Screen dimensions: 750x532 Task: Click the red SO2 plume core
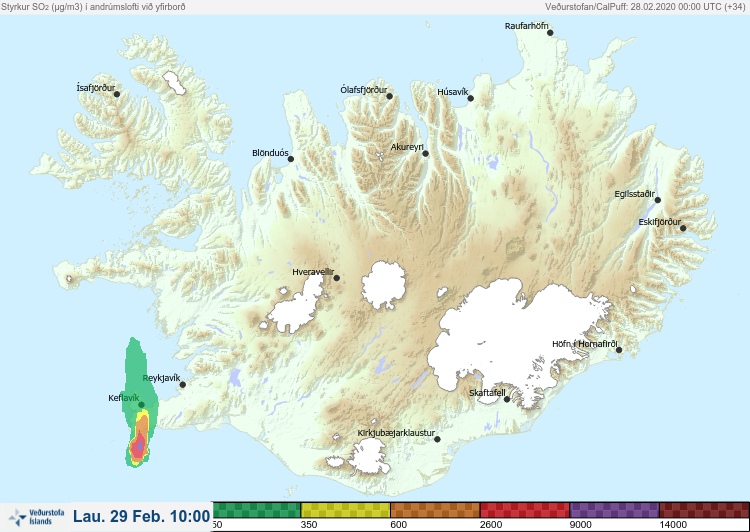139,445
